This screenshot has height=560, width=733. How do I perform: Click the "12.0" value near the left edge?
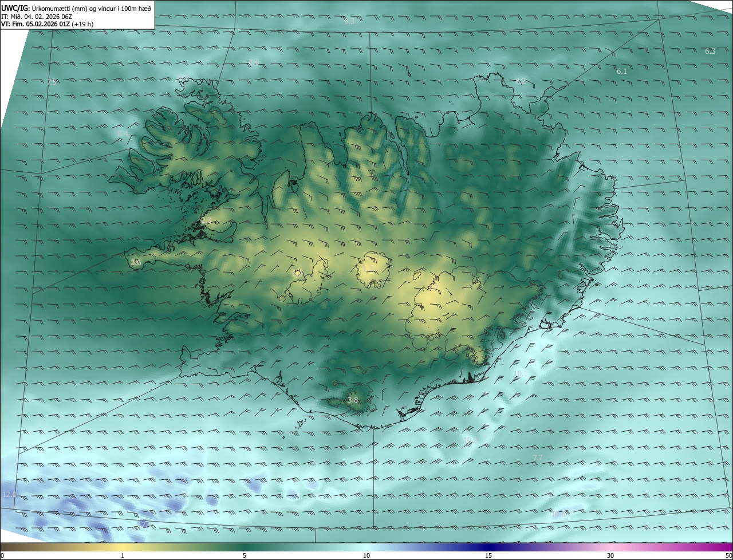(x=10, y=494)
